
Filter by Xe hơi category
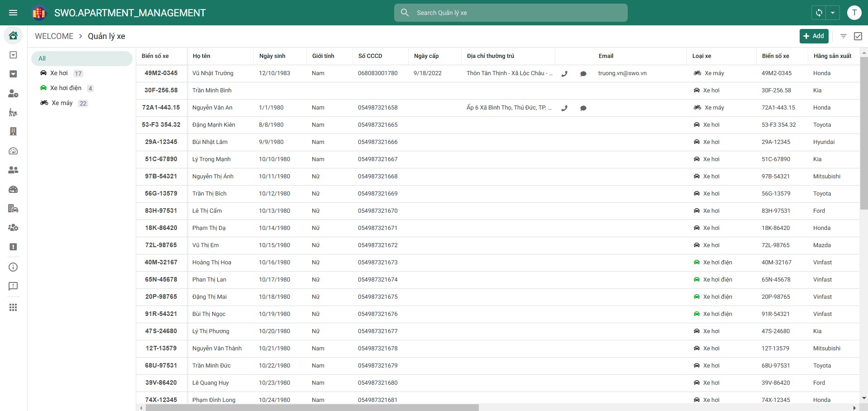(x=62, y=73)
